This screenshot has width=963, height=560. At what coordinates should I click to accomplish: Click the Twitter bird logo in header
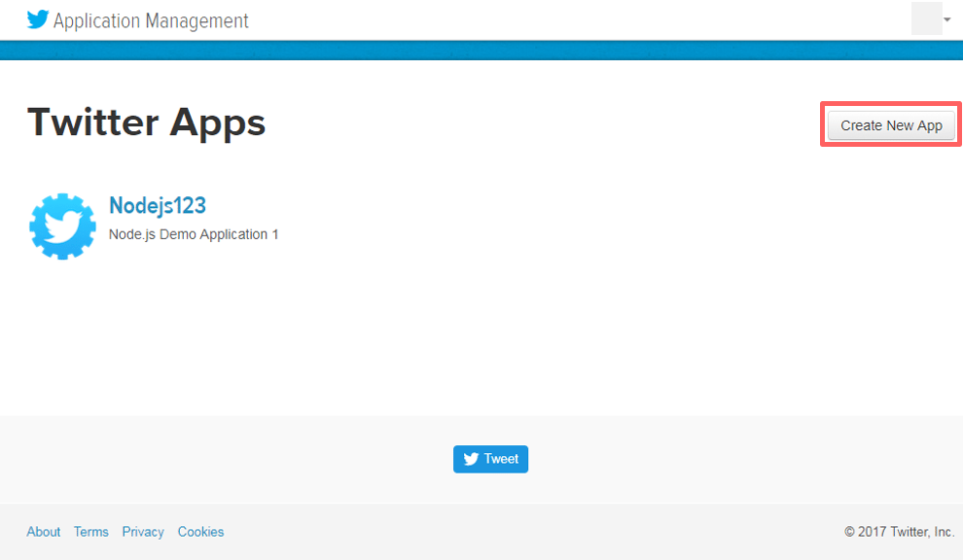[x=38, y=19]
